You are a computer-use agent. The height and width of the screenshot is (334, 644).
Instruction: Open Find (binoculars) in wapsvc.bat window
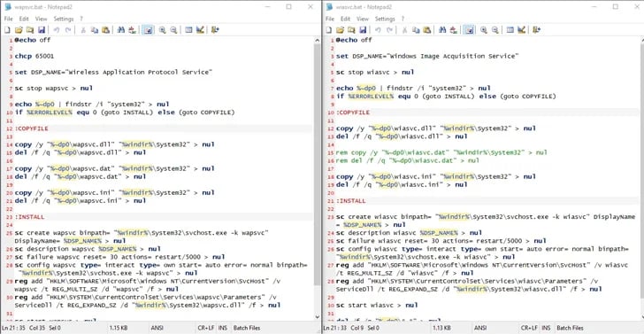[x=120, y=29]
